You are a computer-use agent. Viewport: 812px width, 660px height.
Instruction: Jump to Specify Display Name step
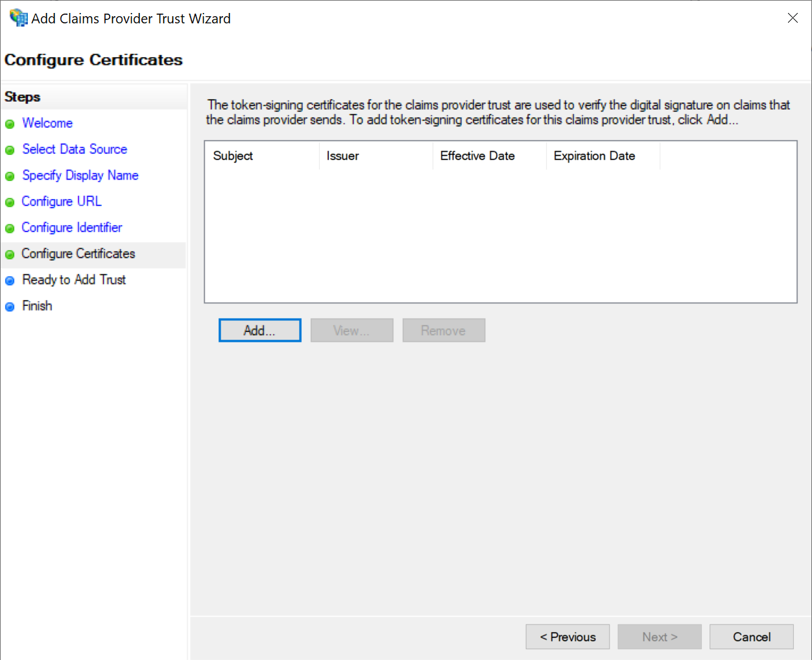click(80, 176)
